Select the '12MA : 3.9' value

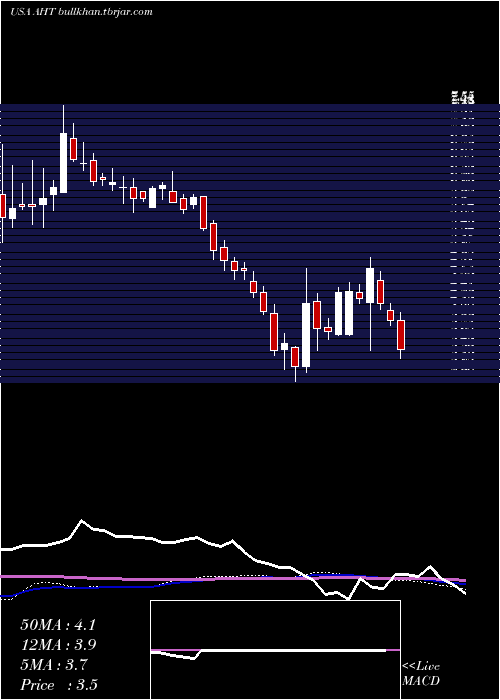[58, 645]
